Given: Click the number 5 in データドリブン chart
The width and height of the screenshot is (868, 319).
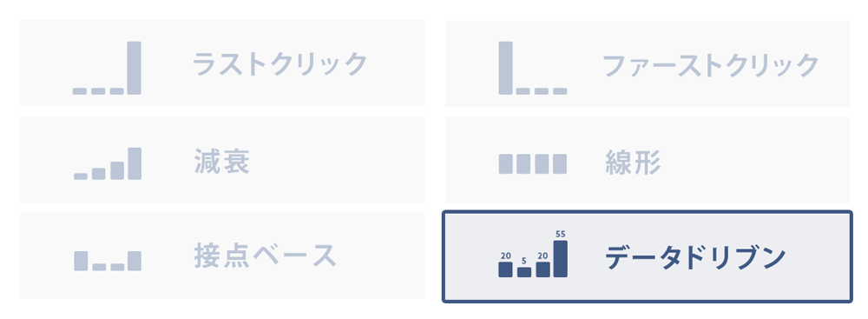Looking at the screenshot, I should [x=523, y=260].
